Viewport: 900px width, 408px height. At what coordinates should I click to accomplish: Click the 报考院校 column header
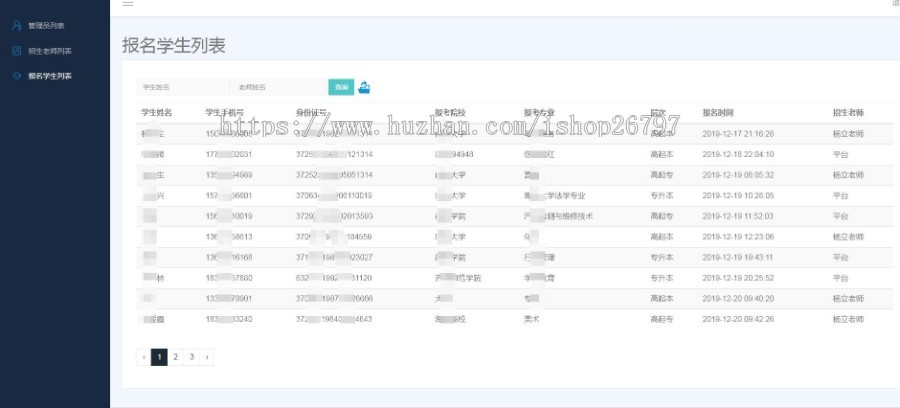(x=451, y=113)
